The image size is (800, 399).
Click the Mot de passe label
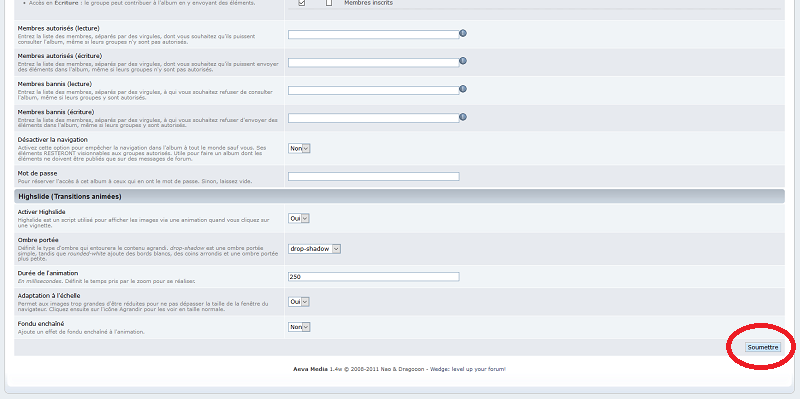coord(37,173)
